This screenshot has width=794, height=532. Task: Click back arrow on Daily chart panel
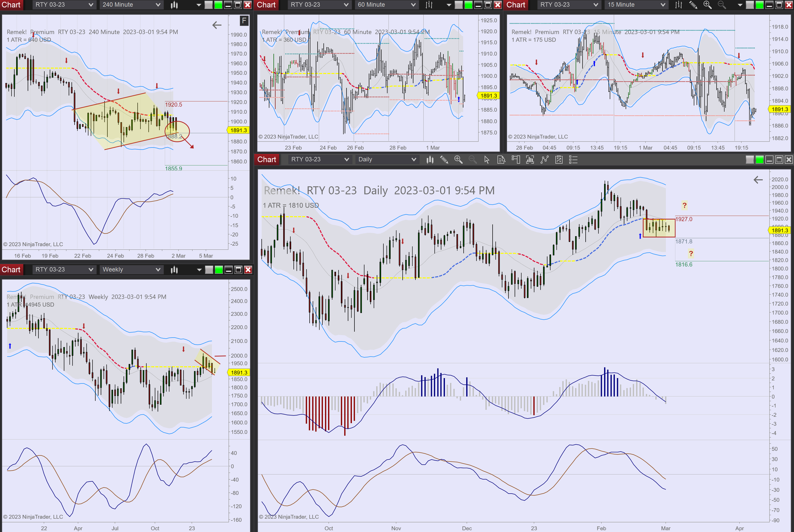click(x=758, y=180)
